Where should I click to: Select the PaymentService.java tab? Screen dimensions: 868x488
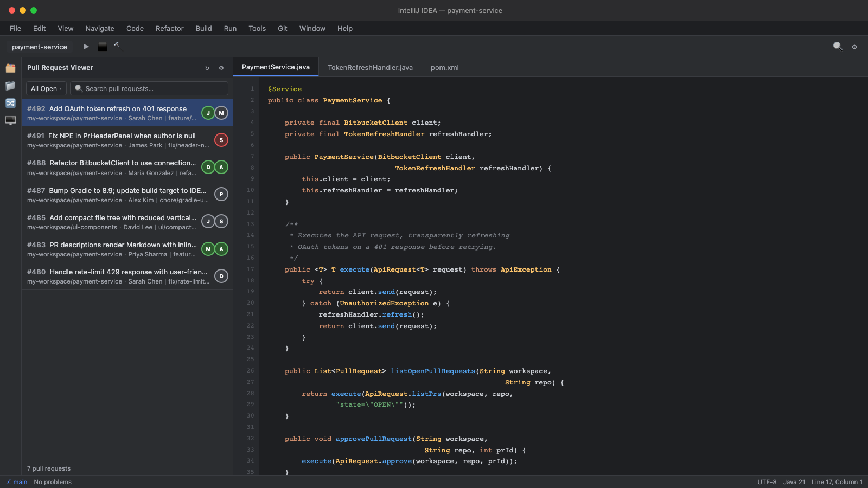(x=276, y=67)
